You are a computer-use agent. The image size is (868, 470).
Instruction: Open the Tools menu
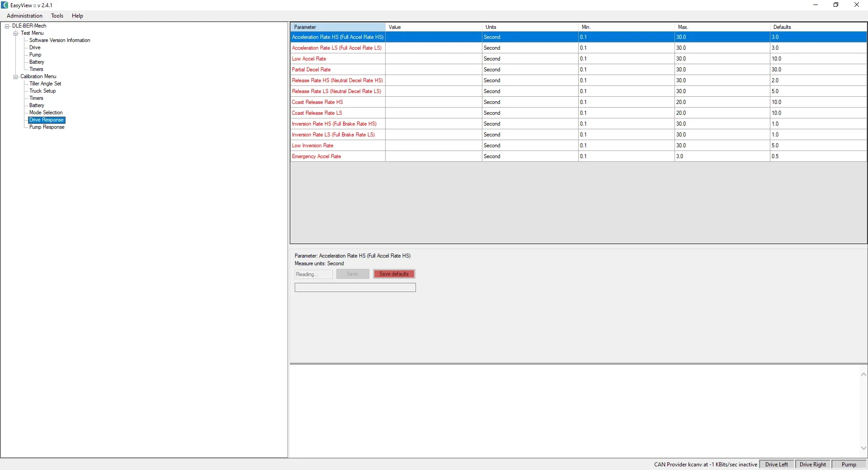click(57, 16)
